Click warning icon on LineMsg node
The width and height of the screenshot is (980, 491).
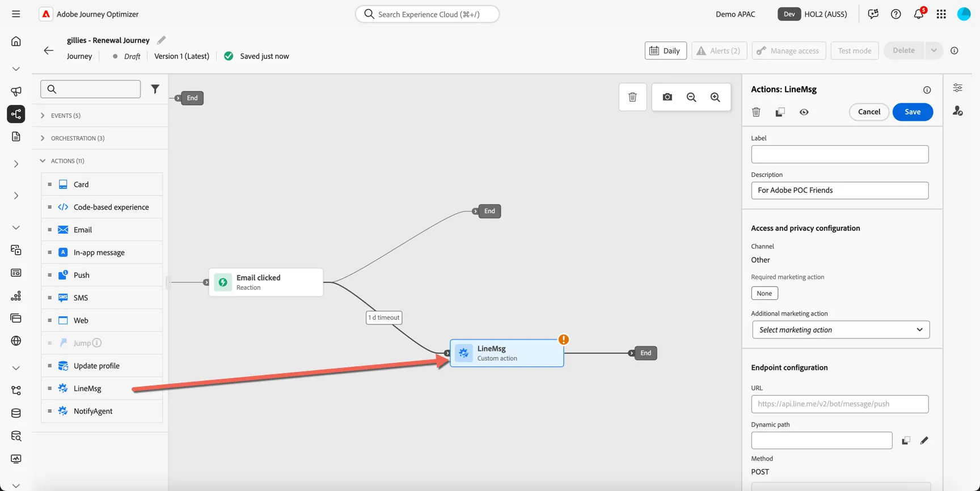click(564, 340)
